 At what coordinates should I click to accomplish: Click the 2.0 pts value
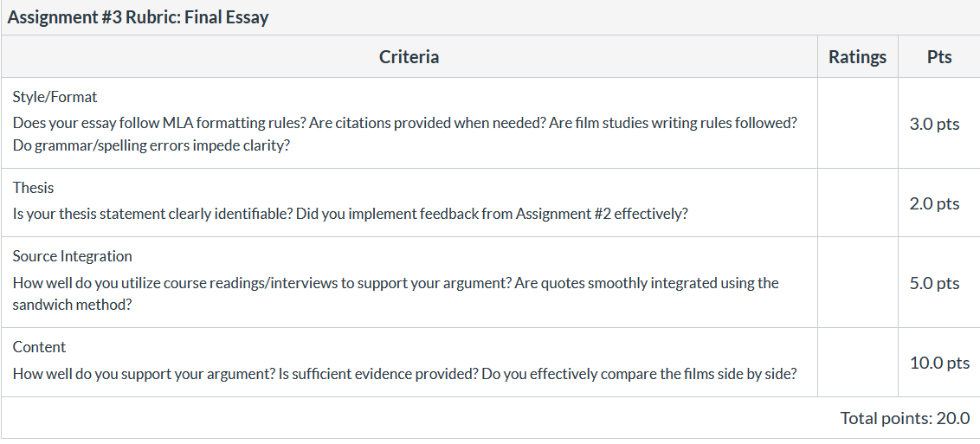click(934, 203)
